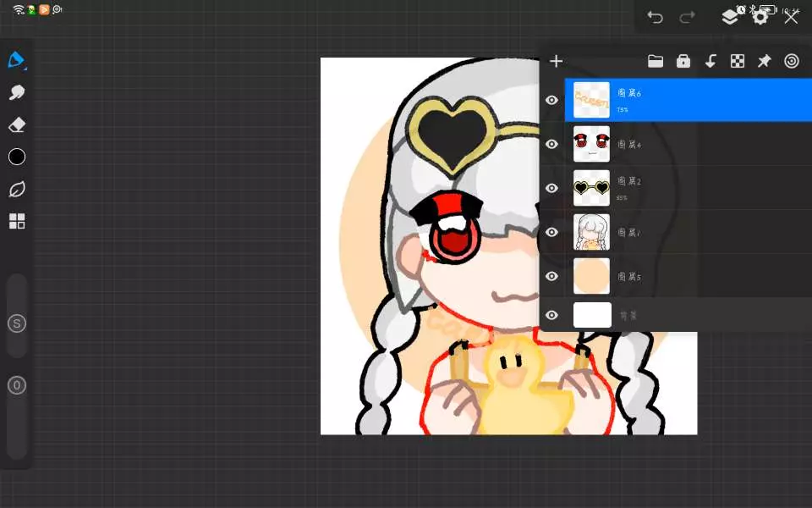This screenshot has width=812, height=508.
Task: Hide layer 图层6 with eye icon
Action: pos(552,100)
